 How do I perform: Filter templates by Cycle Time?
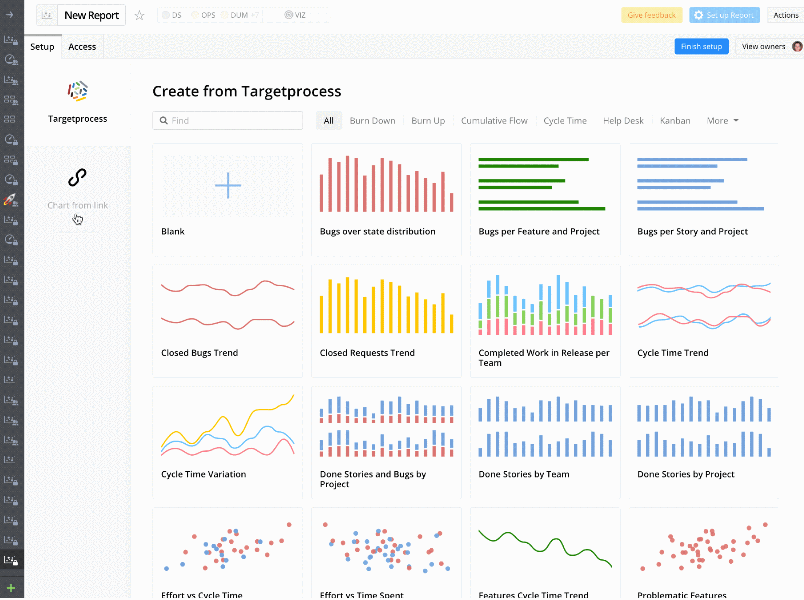(565, 121)
